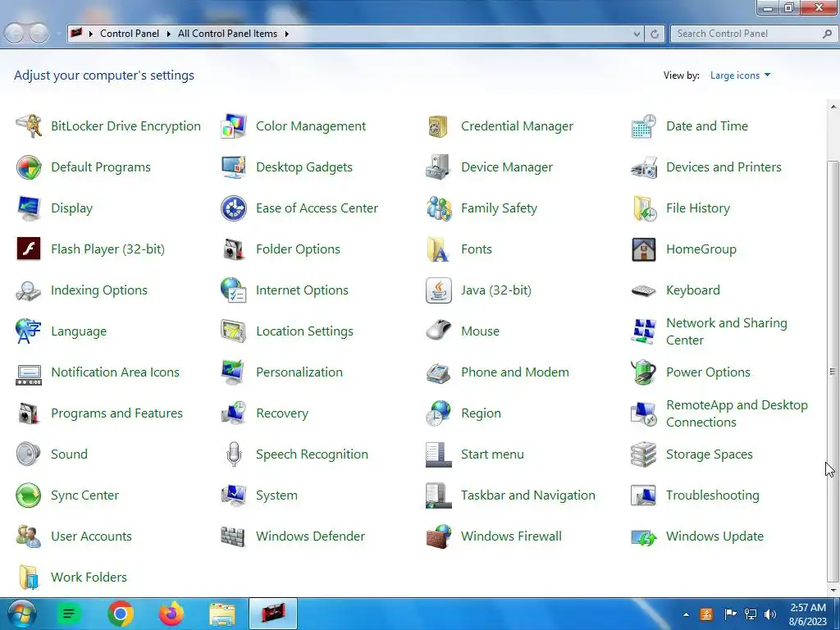Open the Indexing Options icon

[x=29, y=290]
